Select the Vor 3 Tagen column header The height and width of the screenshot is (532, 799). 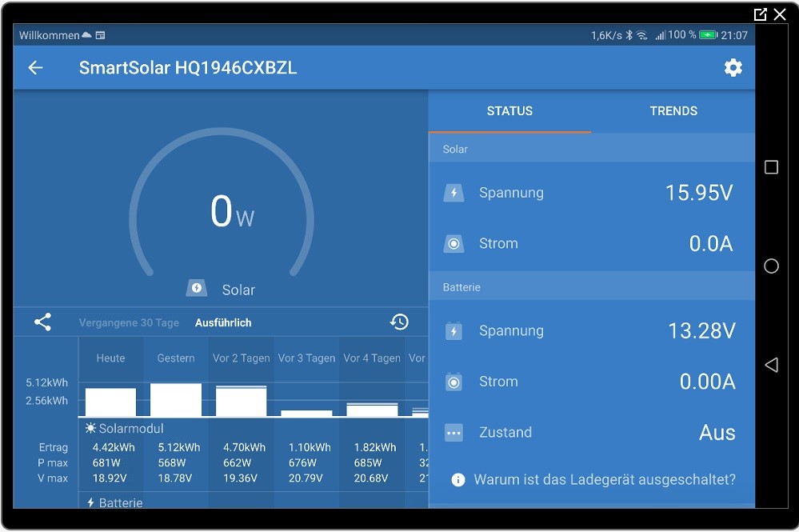coord(306,358)
